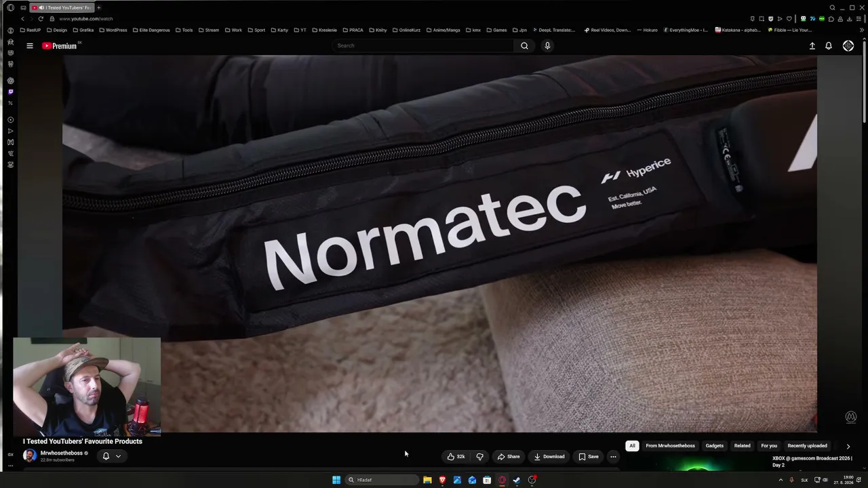
Task: Click the page vertical scrollbar
Action: click(x=863, y=81)
